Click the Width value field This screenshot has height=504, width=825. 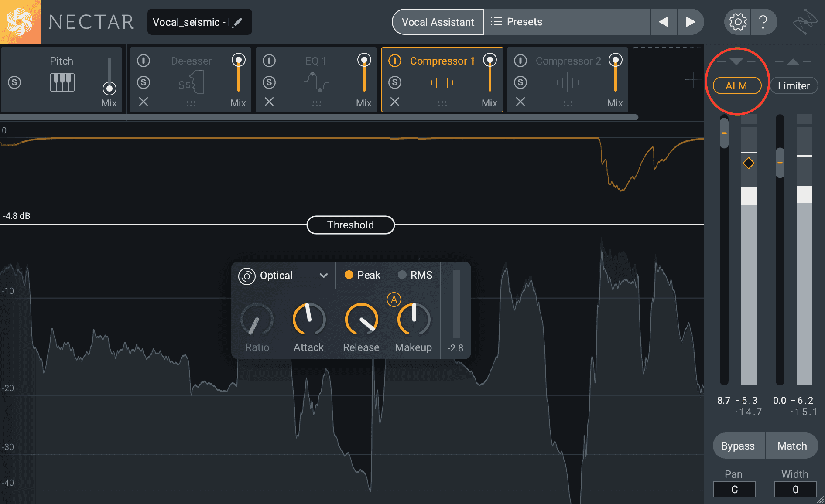(x=796, y=489)
